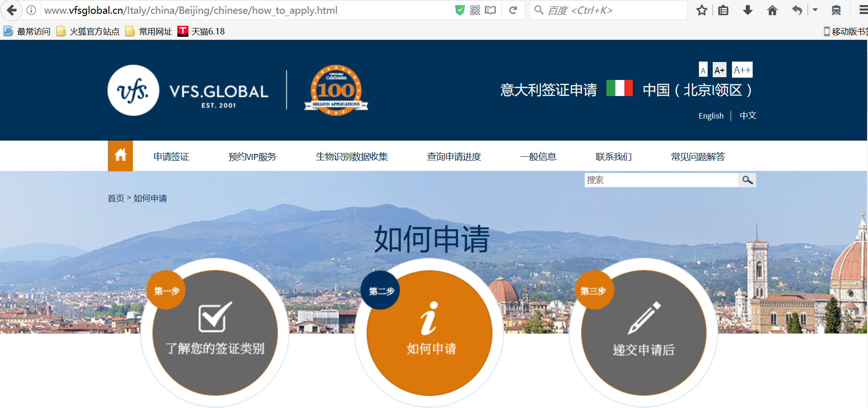Set medium font size with A+ button
This screenshot has width=868, height=408.
click(x=719, y=70)
